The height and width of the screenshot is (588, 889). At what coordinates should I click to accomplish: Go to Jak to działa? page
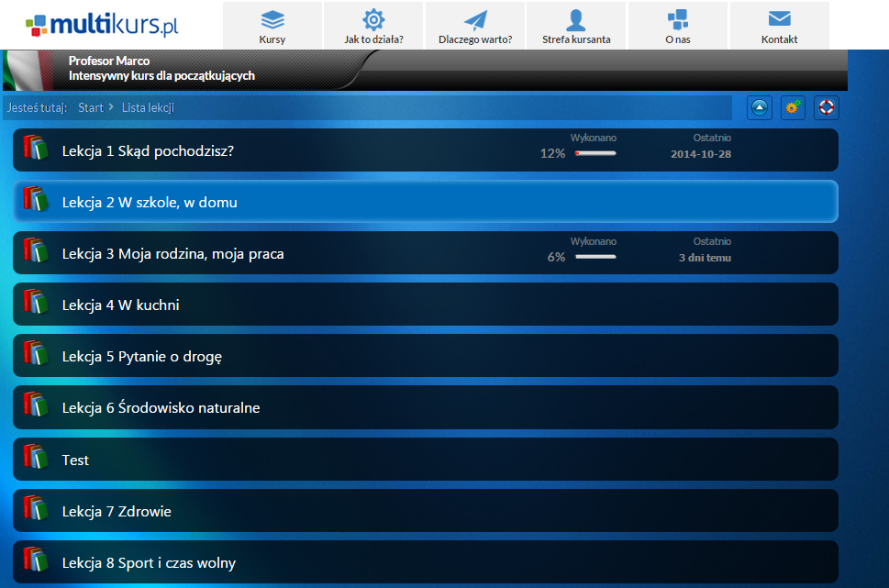pyautogui.click(x=373, y=27)
